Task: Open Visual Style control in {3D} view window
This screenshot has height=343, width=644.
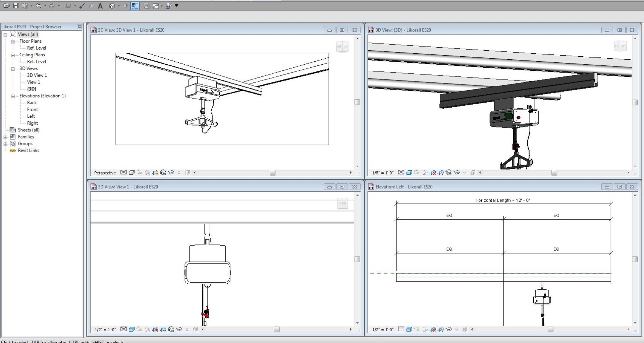Action: tap(409, 172)
